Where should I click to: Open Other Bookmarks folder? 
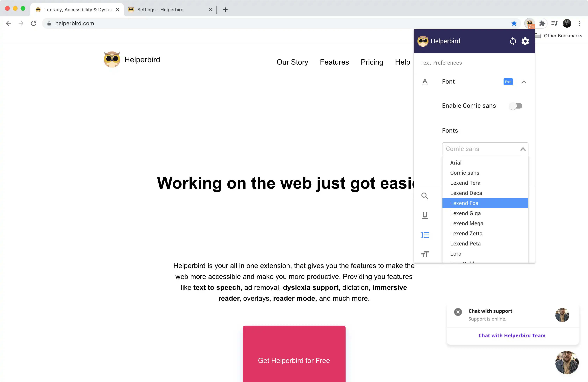point(558,36)
